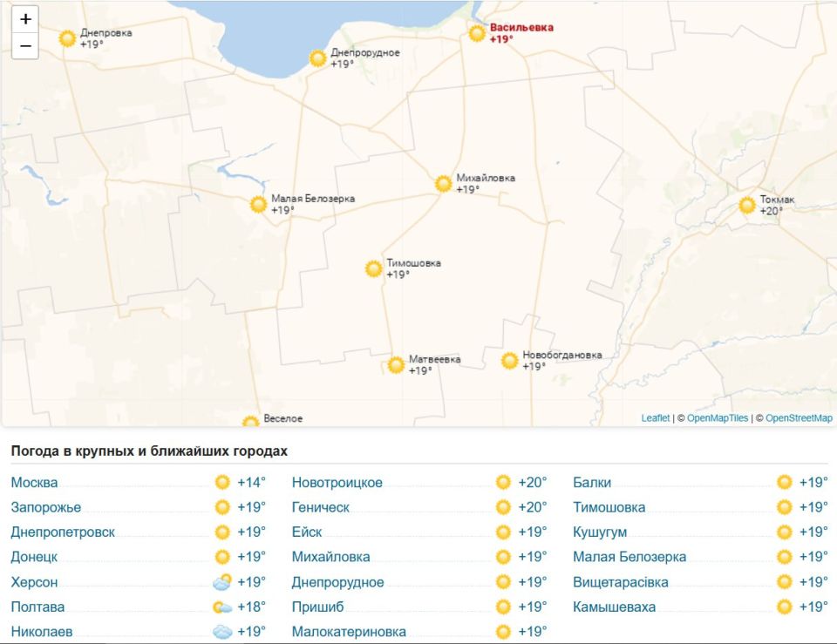Click the weather icon in the Херсон row

[x=222, y=582]
